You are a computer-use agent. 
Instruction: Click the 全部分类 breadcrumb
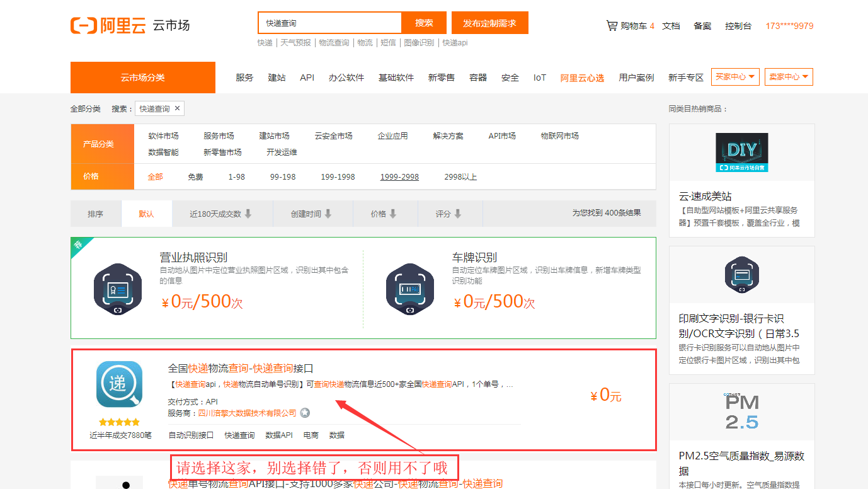pyautogui.click(x=85, y=109)
